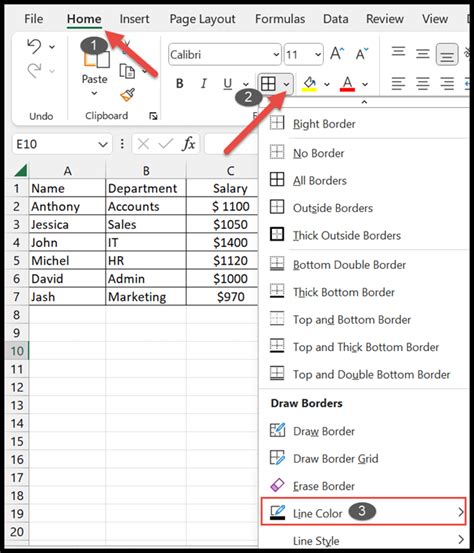
Task: Click the formula bar options dots
Action: 122,144
